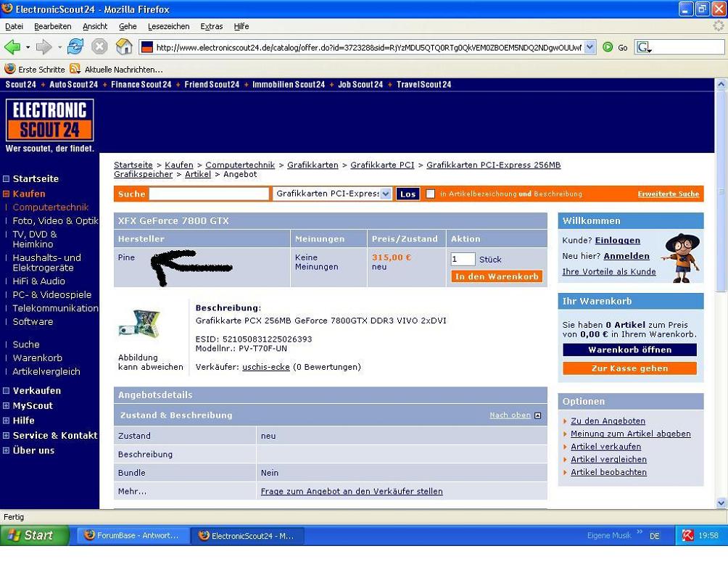Click Meinung zum Artikel abgeben link
Image resolution: width=728 pixels, height=583 pixels.
pyautogui.click(x=631, y=434)
